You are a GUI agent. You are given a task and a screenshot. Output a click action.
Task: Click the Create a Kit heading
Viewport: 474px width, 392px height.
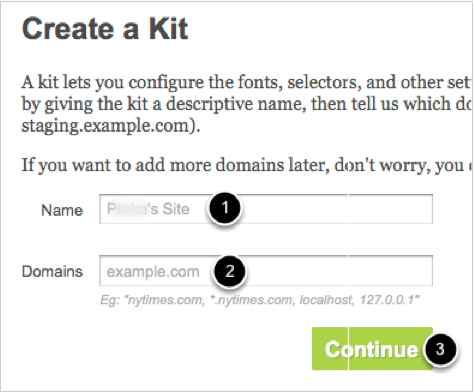105,29
